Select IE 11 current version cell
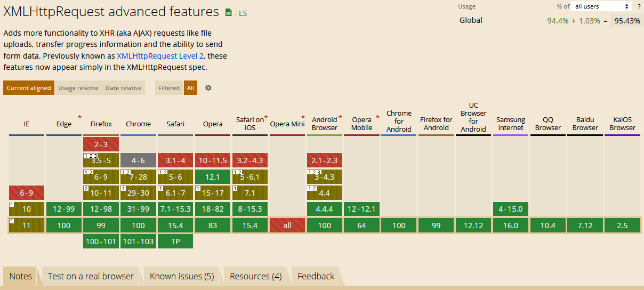The image size is (644, 290). [27, 225]
